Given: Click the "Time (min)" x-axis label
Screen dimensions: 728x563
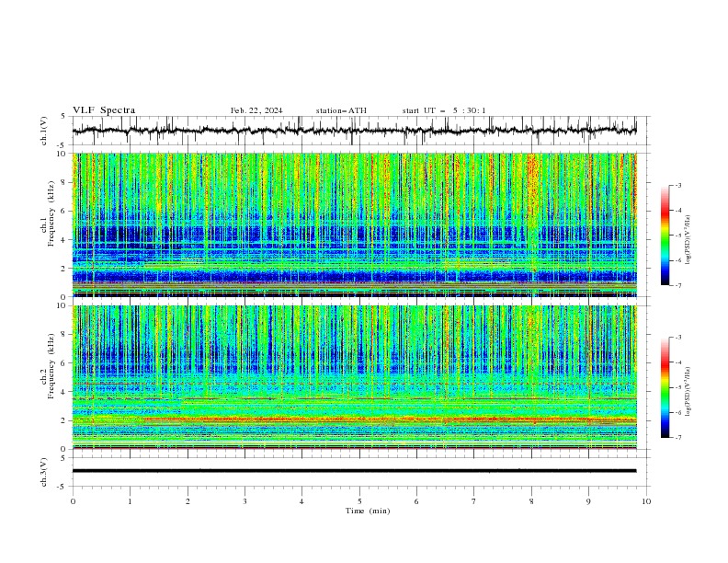Looking at the screenshot, I should (x=368, y=511).
